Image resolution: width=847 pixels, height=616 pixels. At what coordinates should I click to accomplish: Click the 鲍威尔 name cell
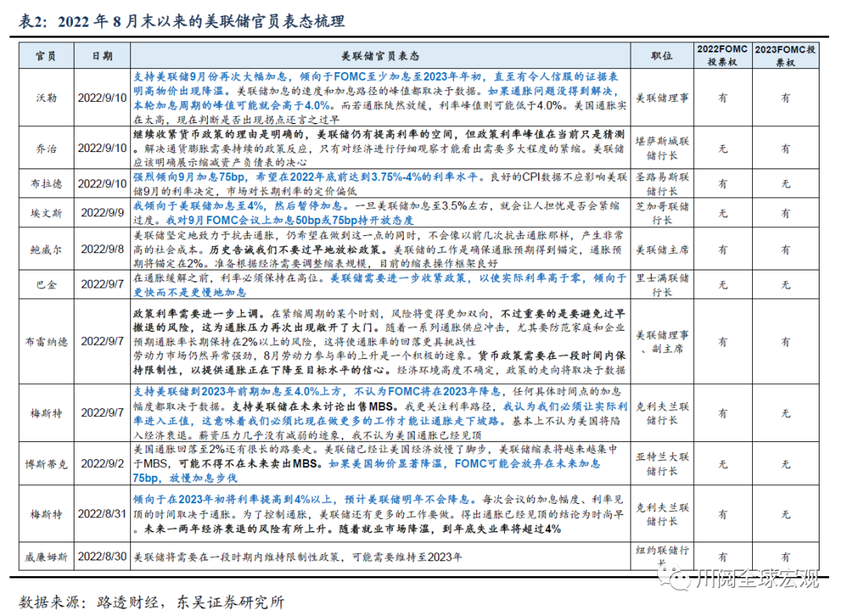click(46, 249)
